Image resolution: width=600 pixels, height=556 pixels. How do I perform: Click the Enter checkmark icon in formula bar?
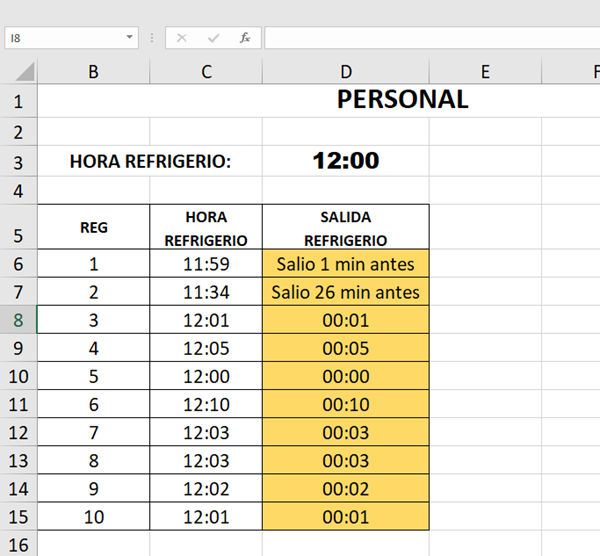[x=213, y=38]
